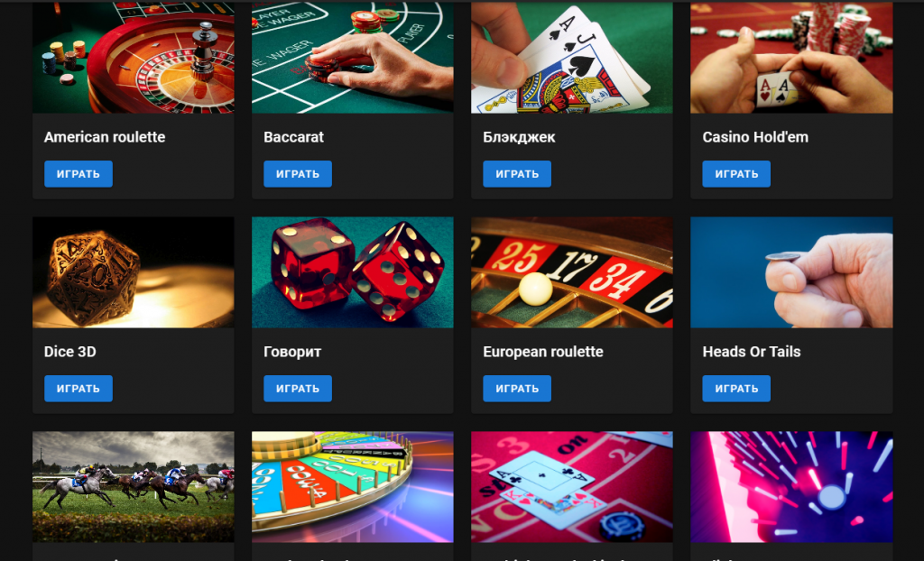Screen dimensions: 924x561
Task: Open the American roulette wheel thumbnail
Action: pyautogui.click(x=134, y=58)
